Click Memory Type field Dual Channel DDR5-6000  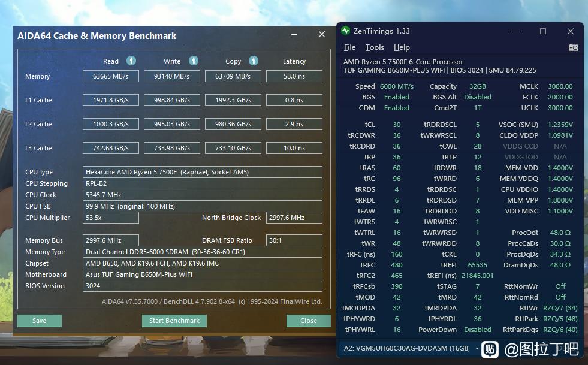[x=203, y=252]
